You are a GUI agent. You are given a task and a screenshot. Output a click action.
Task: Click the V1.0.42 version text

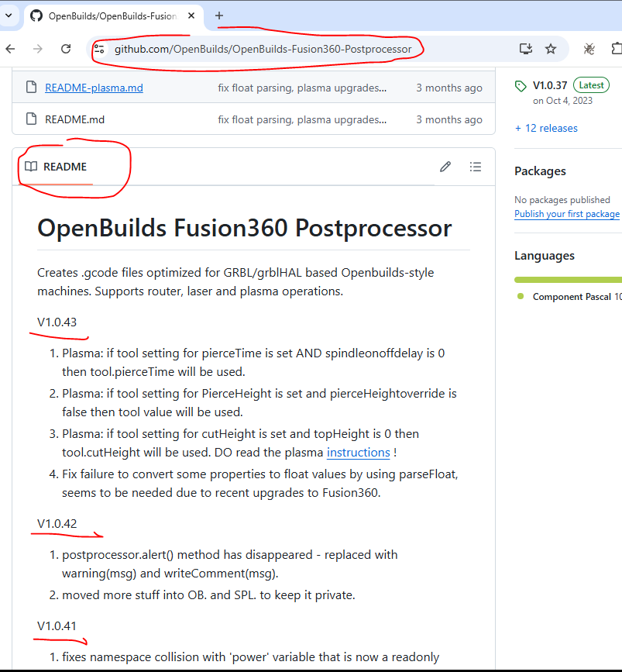point(57,524)
